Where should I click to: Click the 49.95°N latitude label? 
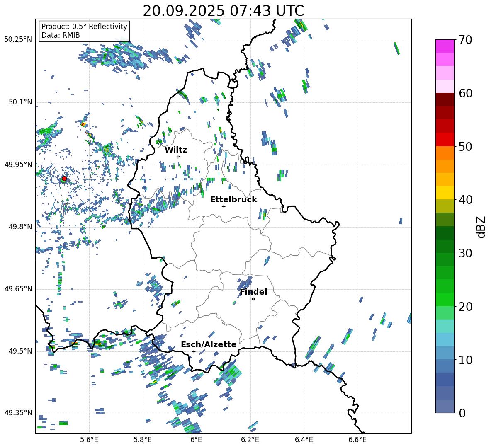pyautogui.click(x=18, y=165)
